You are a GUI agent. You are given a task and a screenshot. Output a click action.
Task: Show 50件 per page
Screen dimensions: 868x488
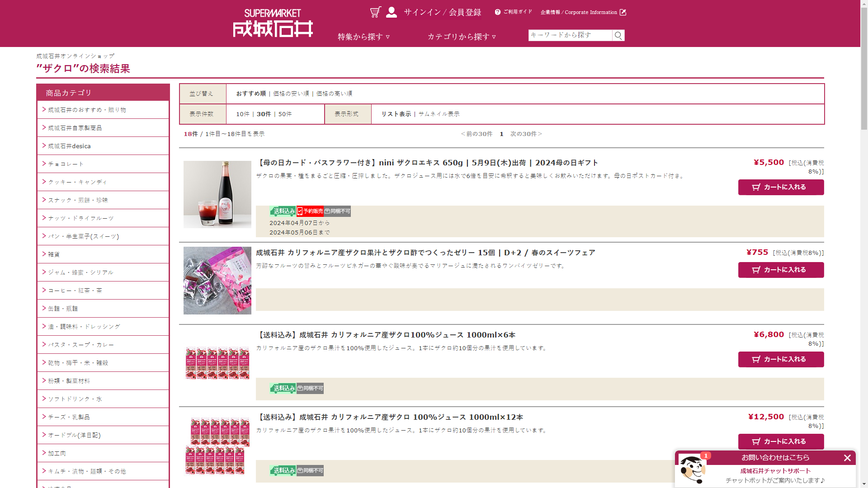coord(285,114)
